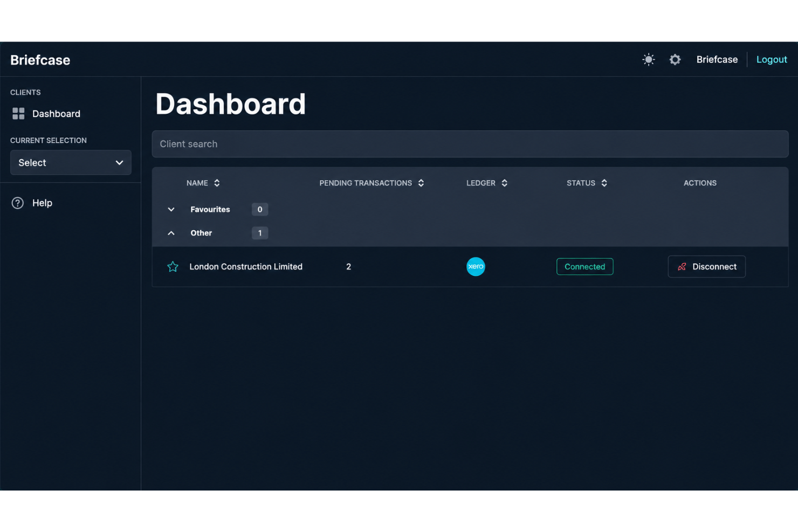Click the Briefcase logo at top left

40,60
